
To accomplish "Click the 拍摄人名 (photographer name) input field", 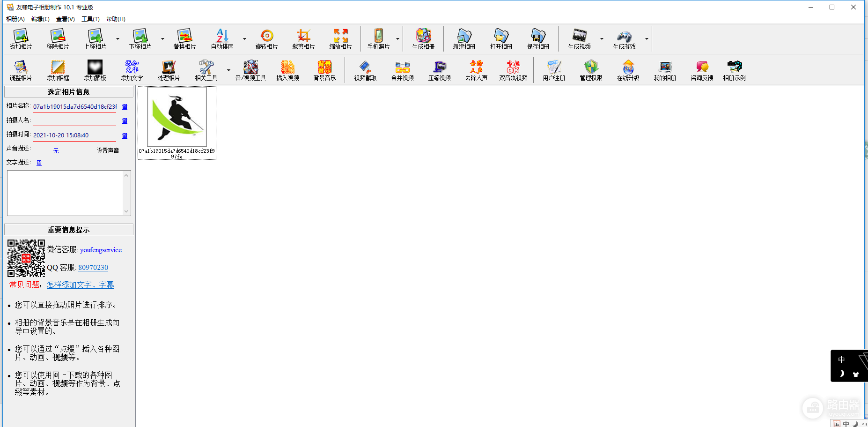I will pos(74,120).
